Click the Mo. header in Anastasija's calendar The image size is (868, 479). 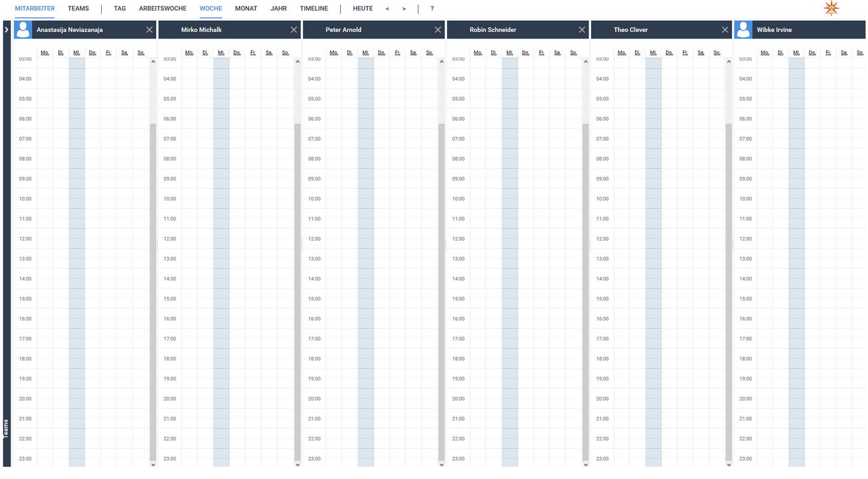[45, 53]
